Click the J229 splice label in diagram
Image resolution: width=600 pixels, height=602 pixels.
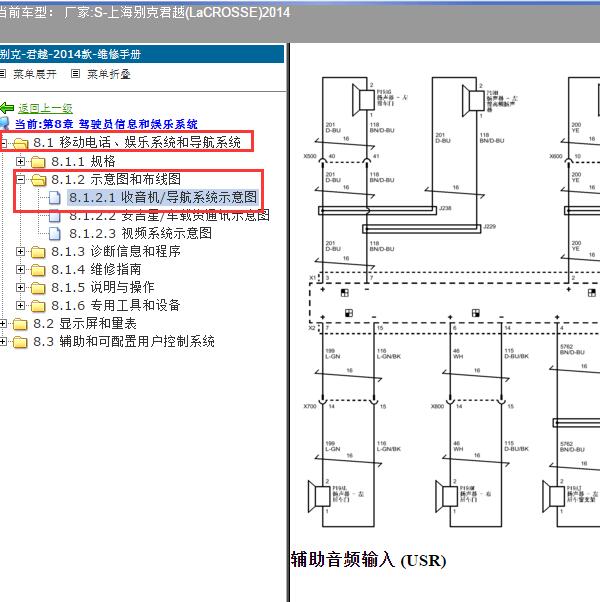click(x=489, y=227)
